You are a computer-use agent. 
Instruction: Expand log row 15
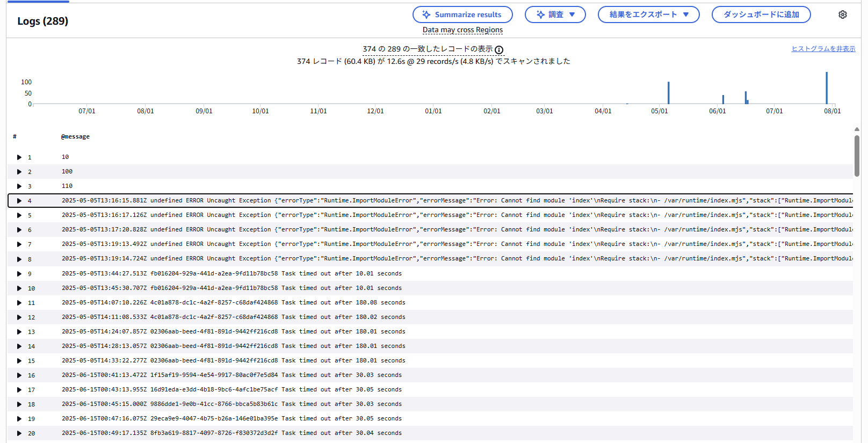pyautogui.click(x=19, y=361)
